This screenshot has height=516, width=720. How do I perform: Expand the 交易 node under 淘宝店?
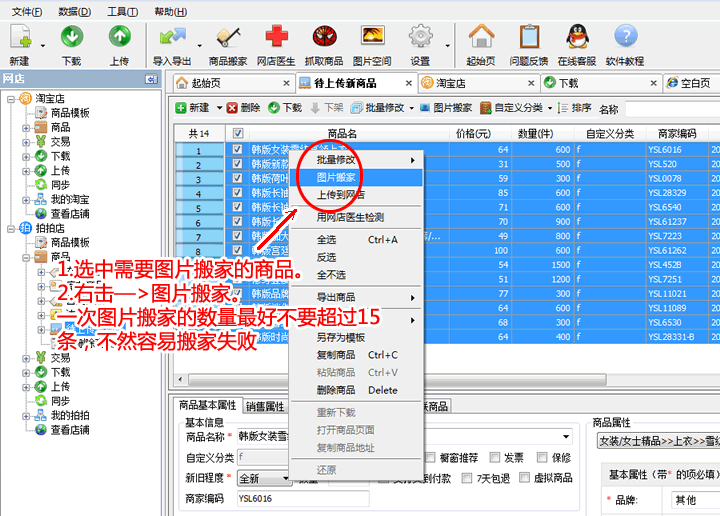(x=26, y=142)
